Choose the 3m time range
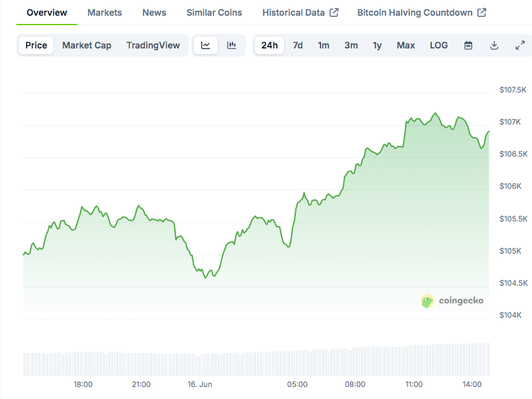This screenshot has width=532, height=399. click(351, 45)
